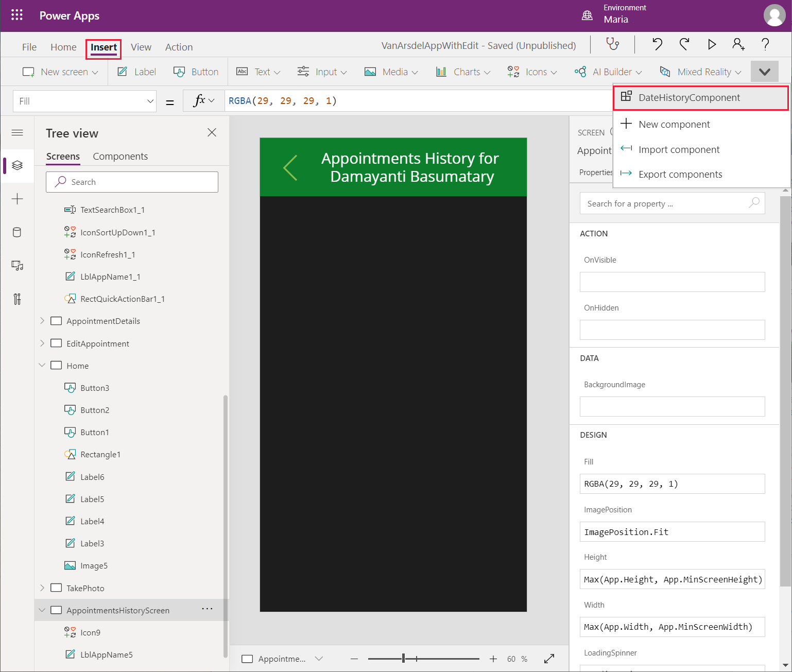This screenshot has width=792, height=672.
Task: Click the Tree view Search field
Action: 132,182
